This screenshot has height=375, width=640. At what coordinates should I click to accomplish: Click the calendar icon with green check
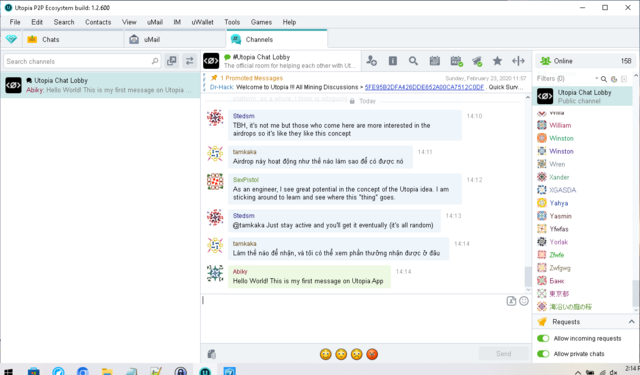[456, 61]
